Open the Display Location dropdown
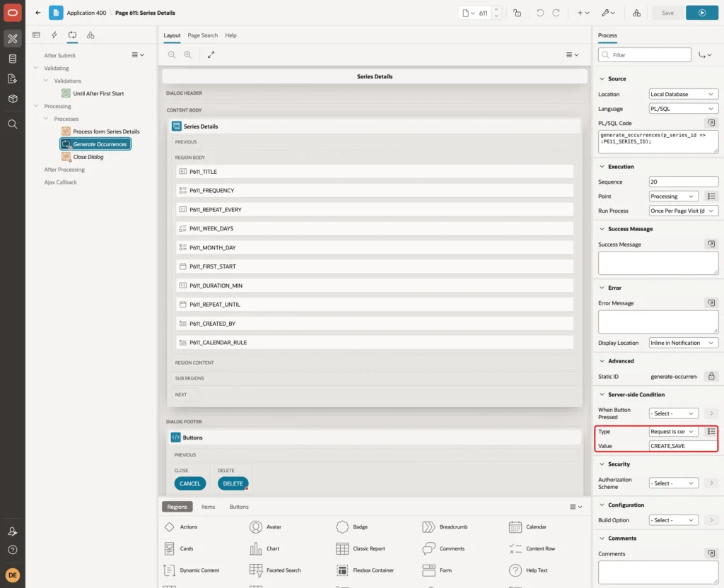 point(683,343)
